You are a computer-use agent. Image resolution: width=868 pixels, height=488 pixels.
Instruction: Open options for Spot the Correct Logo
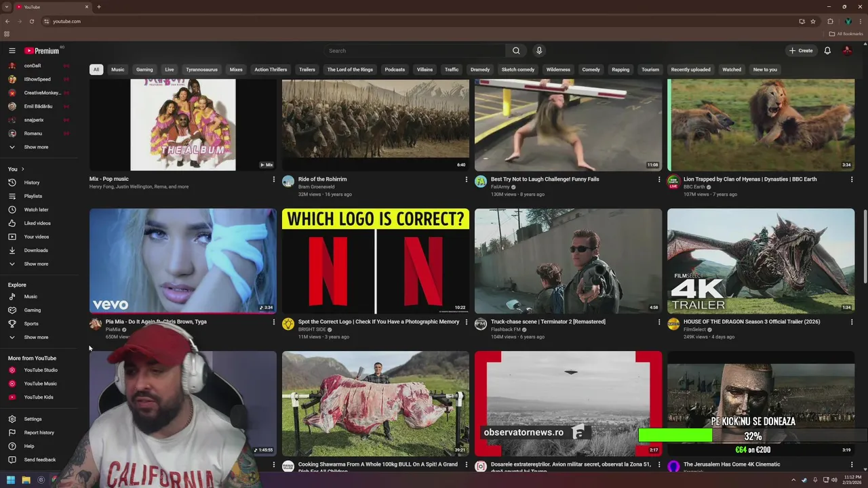pyautogui.click(x=466, y=322)
